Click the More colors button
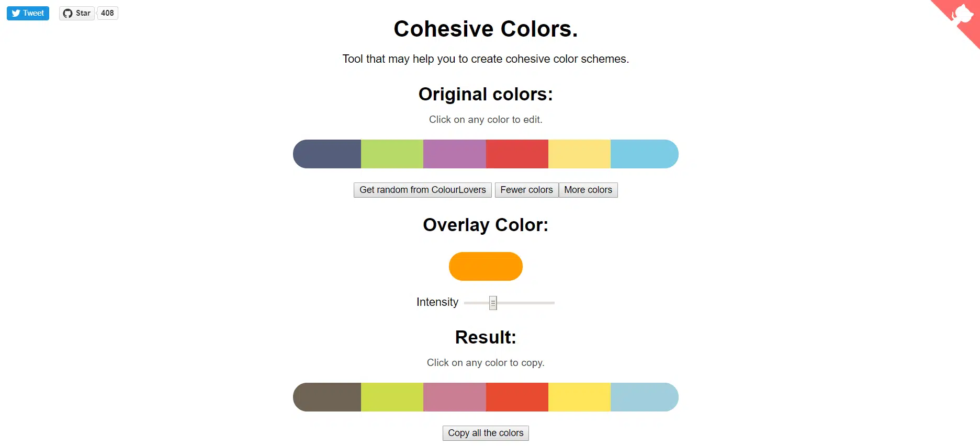Viewport: 980px width, 446px height. point(588,190)
